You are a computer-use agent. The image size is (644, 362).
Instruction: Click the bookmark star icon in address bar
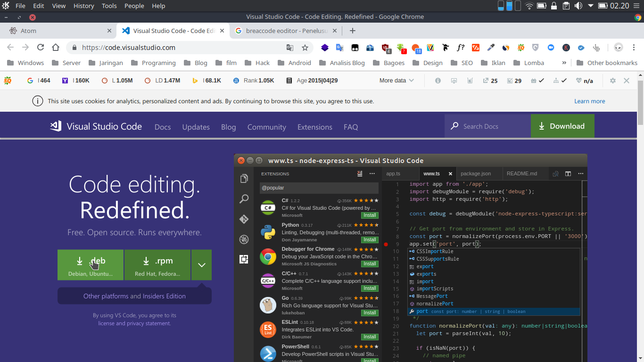pyautogui.click(x=305, y=48)
